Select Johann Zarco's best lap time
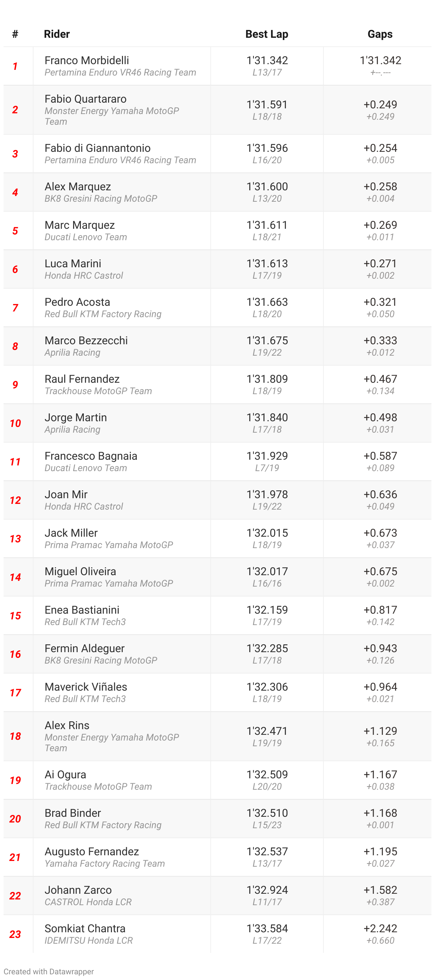The width and height of the screenshot is (435, 980). pyautogui.click(x=267, y=890)
